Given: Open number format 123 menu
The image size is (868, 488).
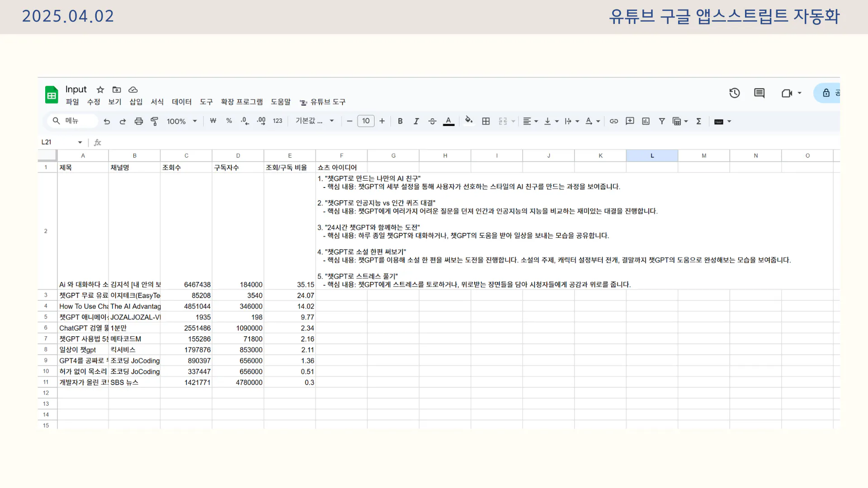Looking at the screenshot, I should tap(278, 121).
